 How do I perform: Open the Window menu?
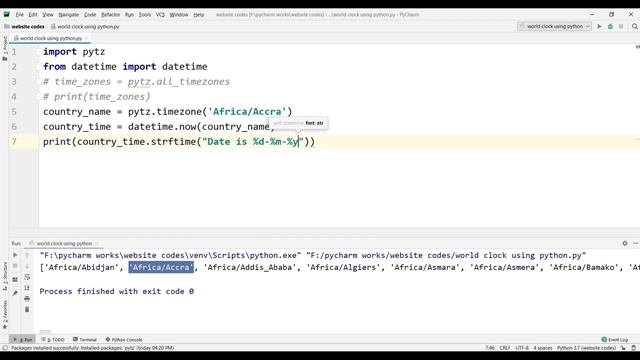coord(179,15)
